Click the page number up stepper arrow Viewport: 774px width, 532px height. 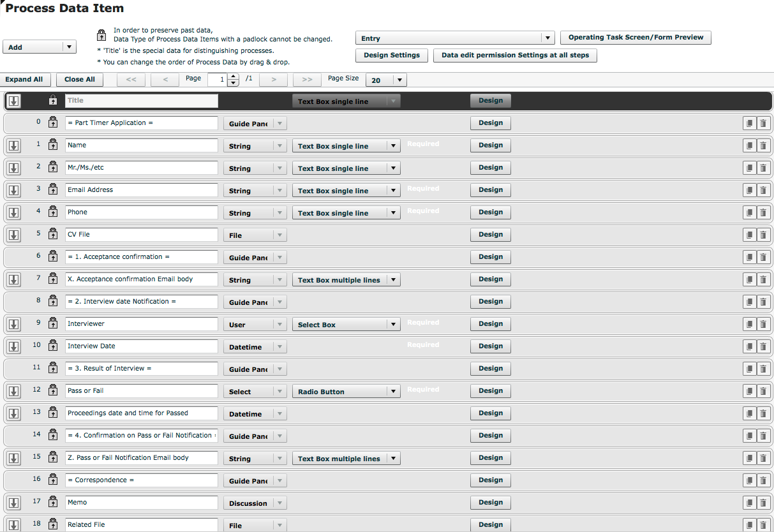tap(234, 77)
